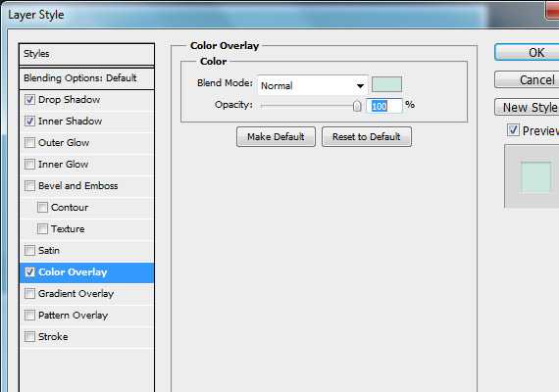The height and width of the screenshot is (392, 559).
Task: Toggle the Preview checkbox
Action: tap(513, 130)
